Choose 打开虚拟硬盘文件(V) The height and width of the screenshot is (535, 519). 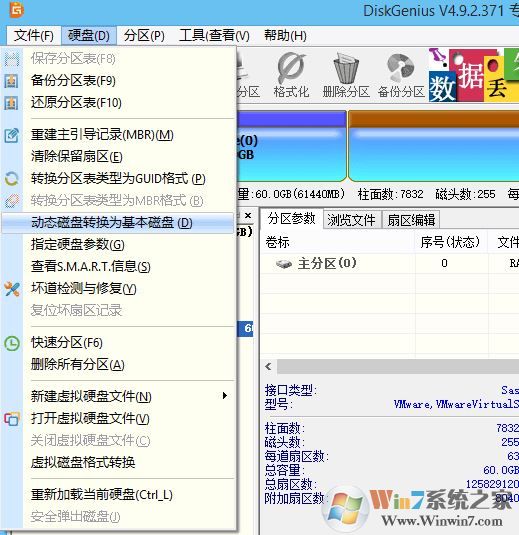coord(118,419)
